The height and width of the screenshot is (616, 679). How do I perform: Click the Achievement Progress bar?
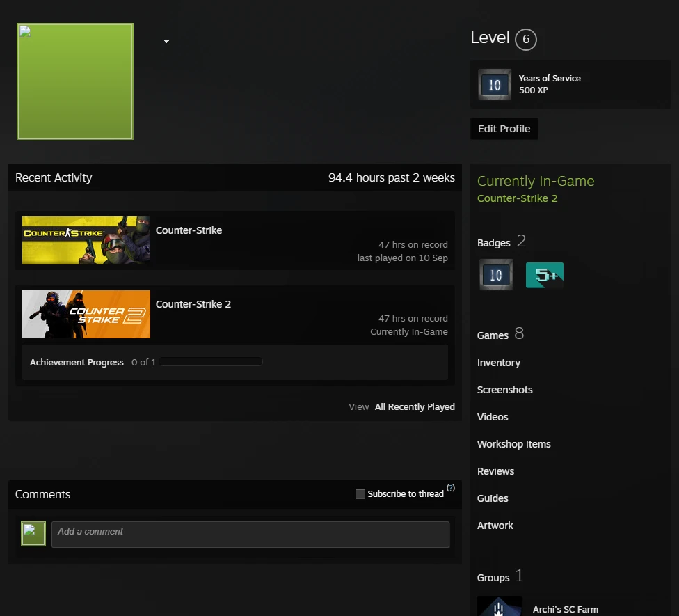pos(211,362)
